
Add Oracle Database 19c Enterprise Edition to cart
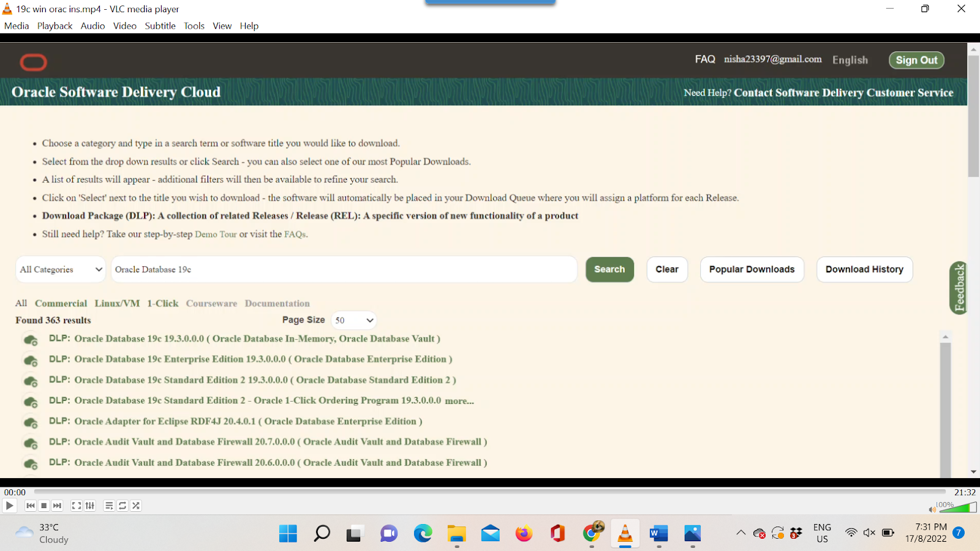pyautogui.click(x=31, y=360)
